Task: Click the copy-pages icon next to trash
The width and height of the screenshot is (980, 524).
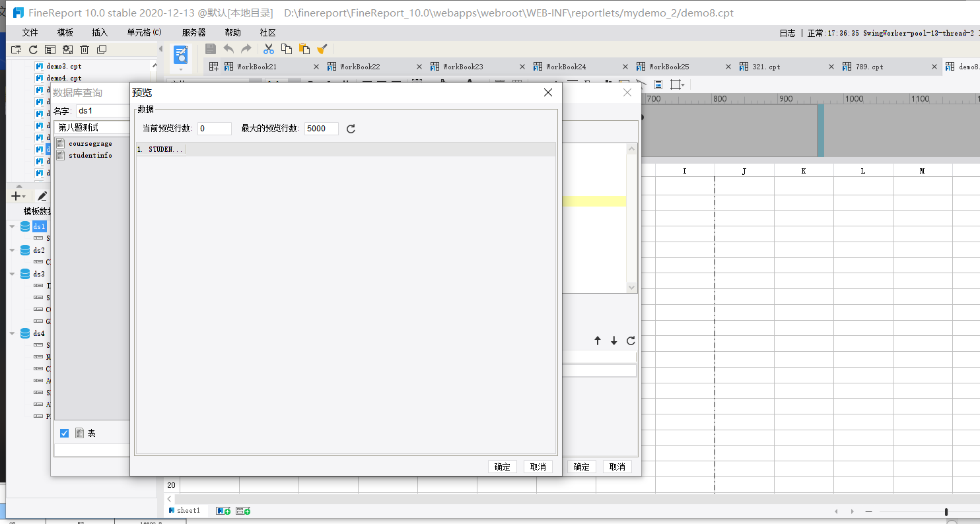Action: pyautogui.click(x=102, y=49)
